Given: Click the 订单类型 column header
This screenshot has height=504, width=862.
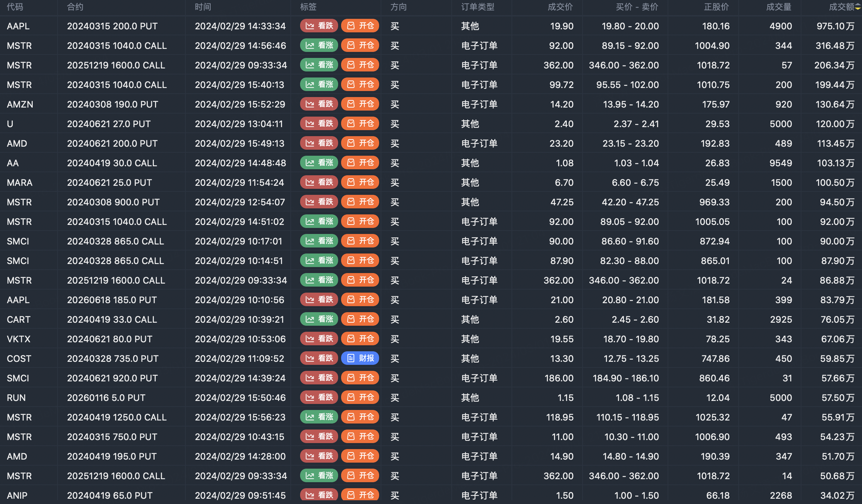Looking at the screenshot, I should point(478,7).
